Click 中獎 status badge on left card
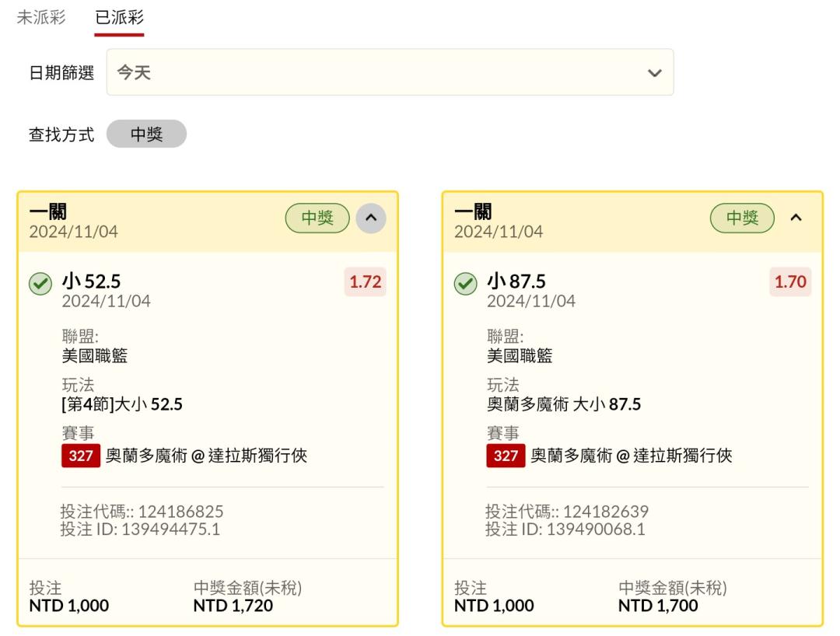Viewport: 840px width, 636px height. 317,218
